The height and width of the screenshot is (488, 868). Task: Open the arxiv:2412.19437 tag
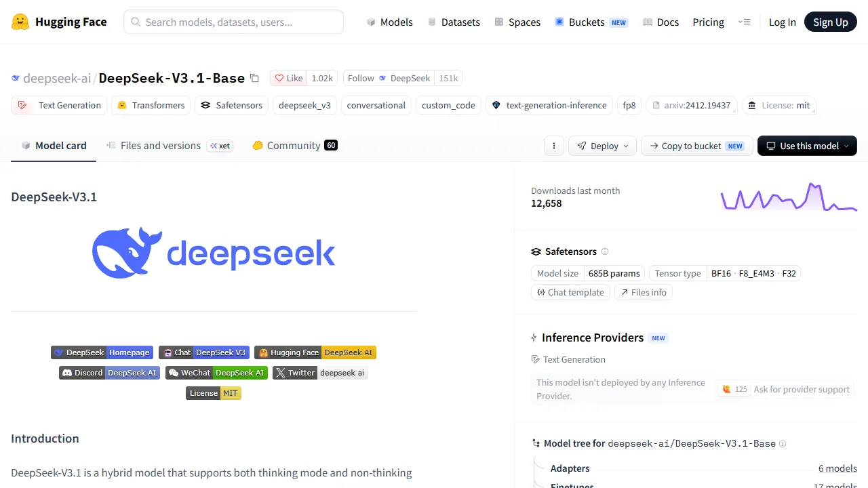coord(691,105)
